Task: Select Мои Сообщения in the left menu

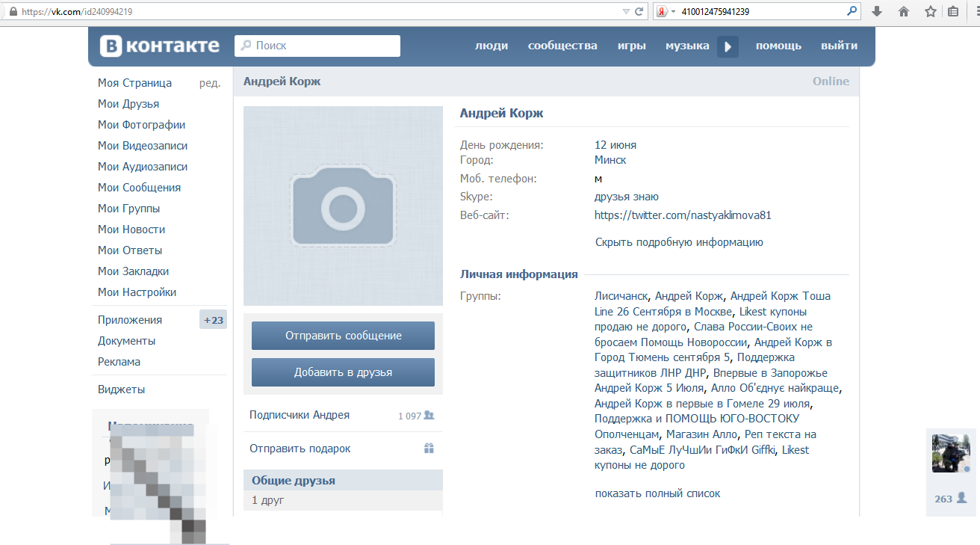Action: coord(139,188)
